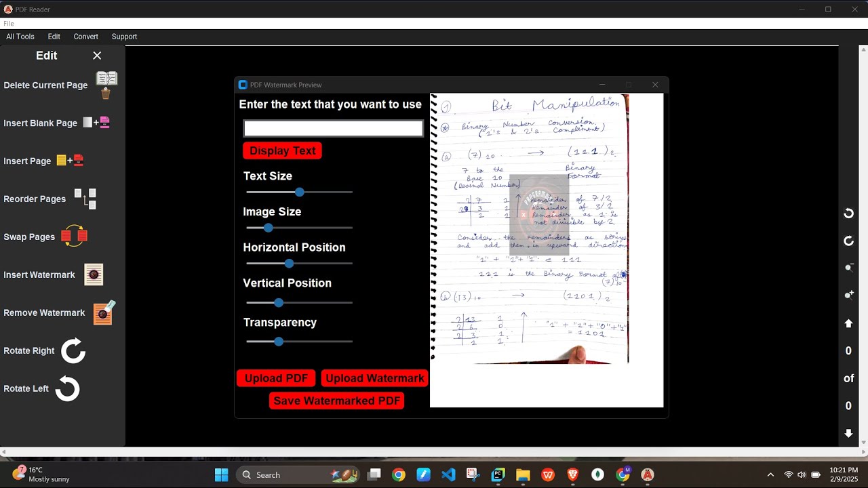Open Brave browser from the taskbar
Screen dimensions: 868x488
(573, 475)
